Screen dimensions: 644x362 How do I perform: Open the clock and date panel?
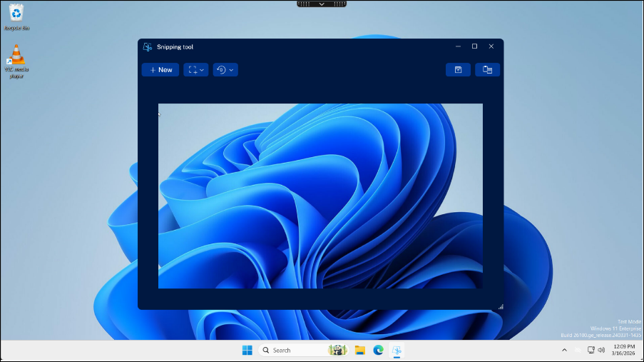pyautogui.click(x=623, y=350)
